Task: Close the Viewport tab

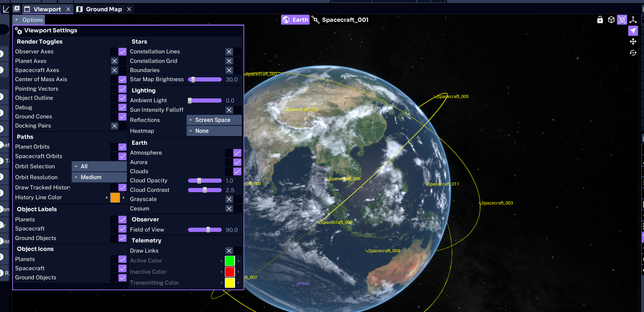Action: click(68, 9)
